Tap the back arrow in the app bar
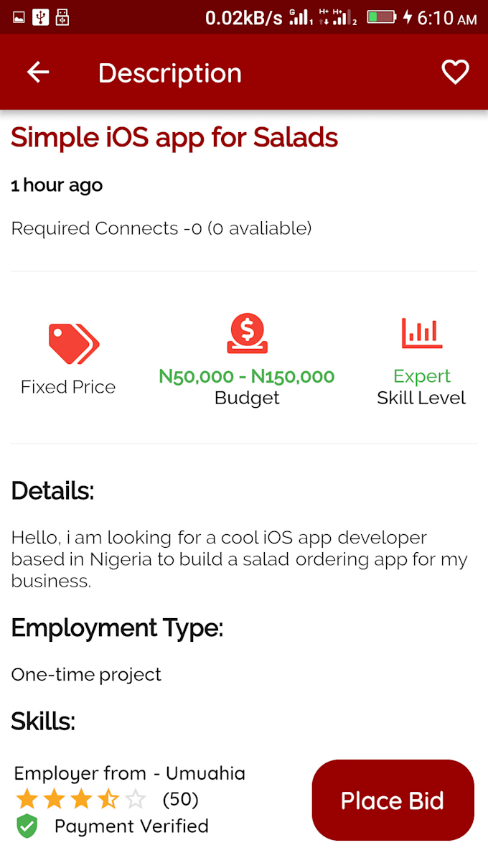The width and height of the screenshot is (488, 868). coord(37,72)
